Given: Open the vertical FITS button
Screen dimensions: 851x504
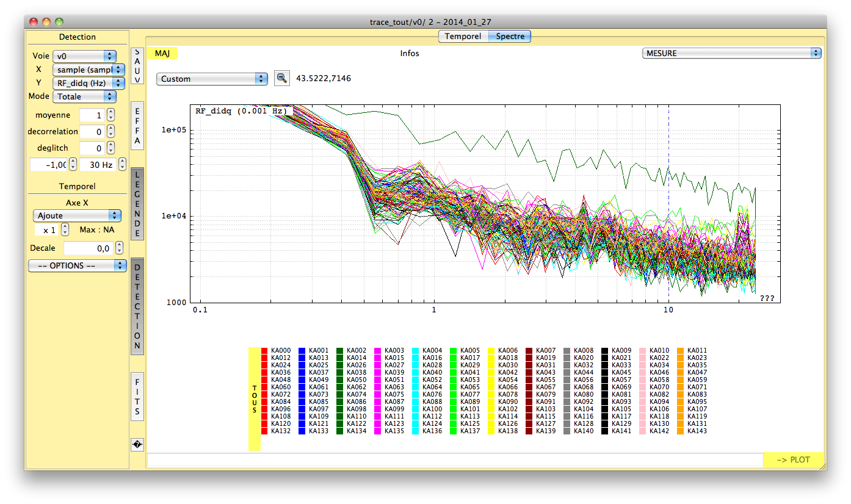Looking at the screenshot, I should pyautogui.click(x=137, y=395).
